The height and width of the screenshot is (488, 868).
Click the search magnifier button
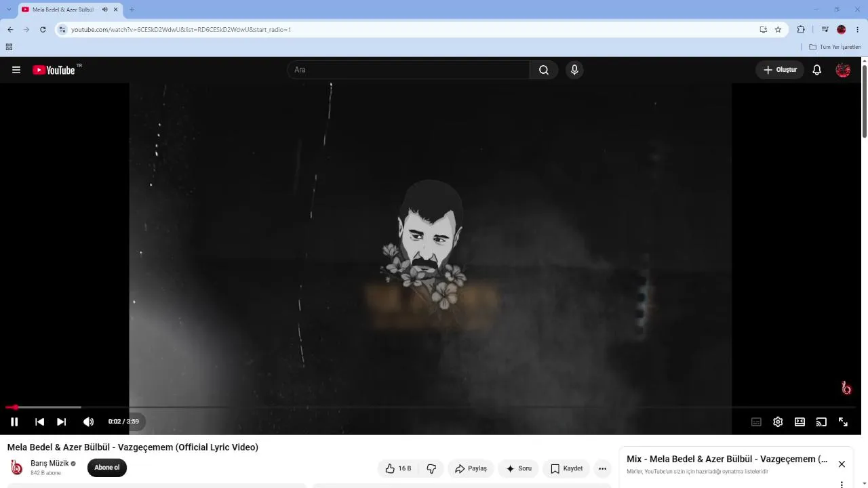544,70
